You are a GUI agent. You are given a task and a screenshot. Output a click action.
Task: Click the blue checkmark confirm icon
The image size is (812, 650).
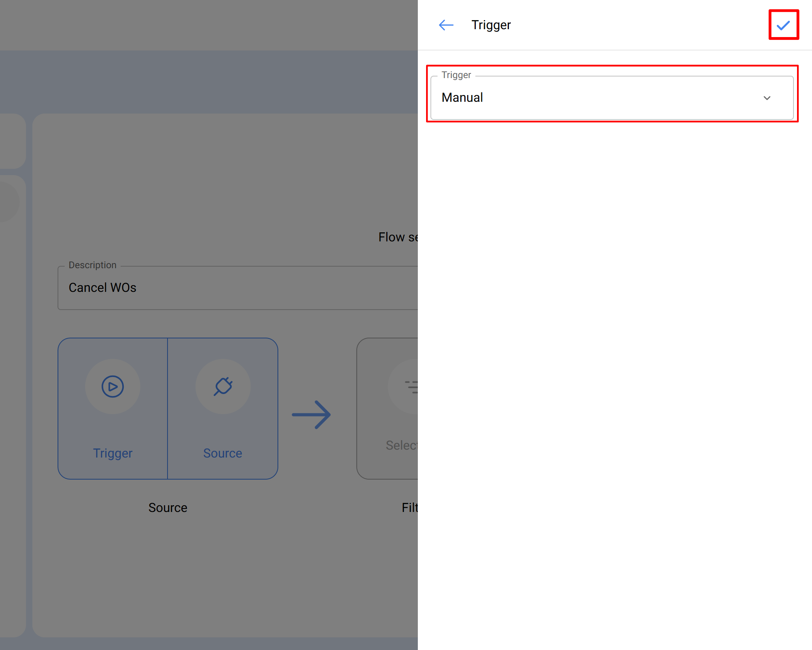tap(783, 25)
